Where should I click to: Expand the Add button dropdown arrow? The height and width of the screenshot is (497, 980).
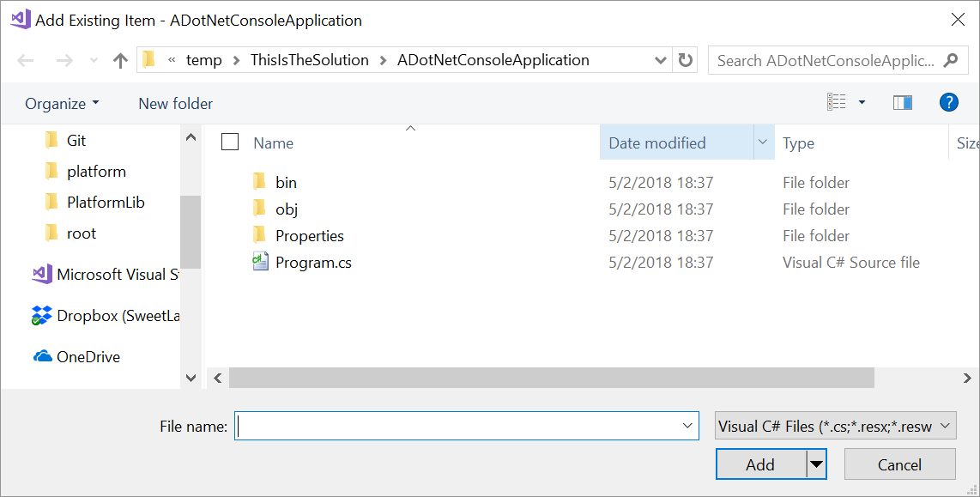point(816,464)
